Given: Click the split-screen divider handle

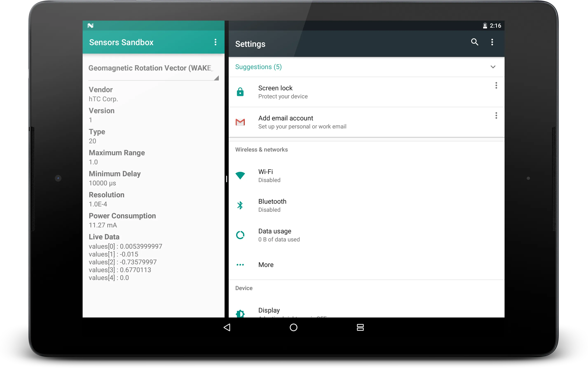Looking at the screenshot, I should pos(226,179).
